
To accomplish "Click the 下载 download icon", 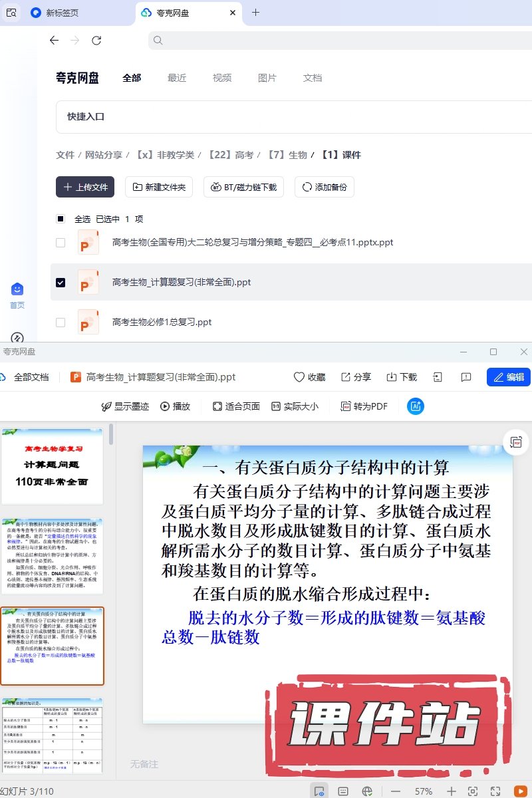I will pos(392,377).
